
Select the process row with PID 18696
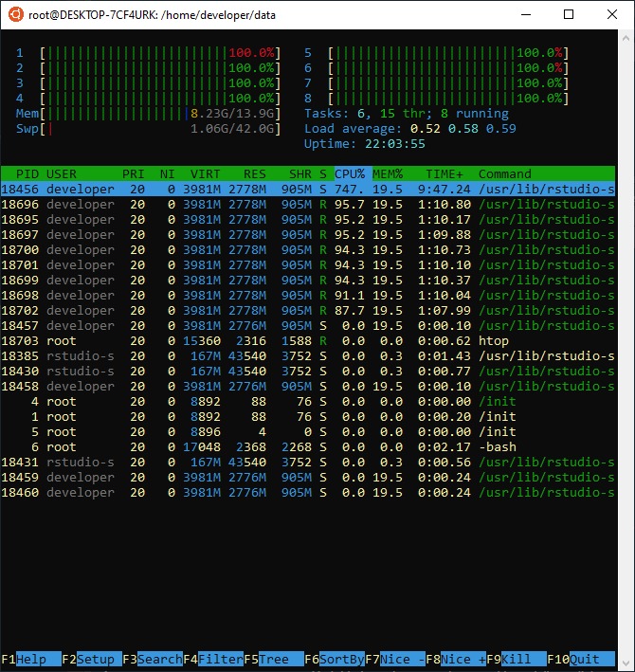coord(308,205)
